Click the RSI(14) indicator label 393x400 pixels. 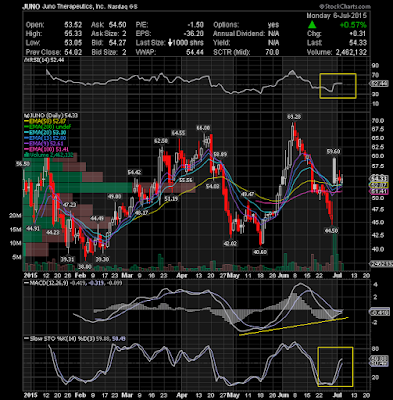pos(44,60)
